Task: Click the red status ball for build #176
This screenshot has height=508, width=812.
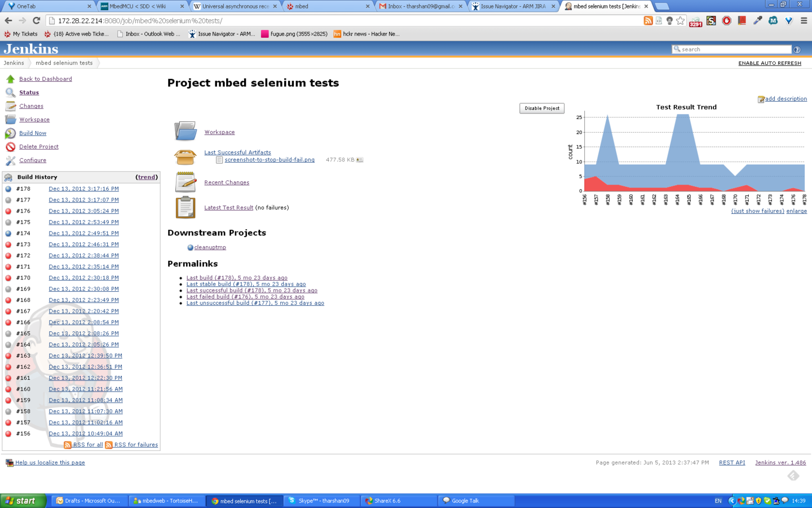Action: 8,211
